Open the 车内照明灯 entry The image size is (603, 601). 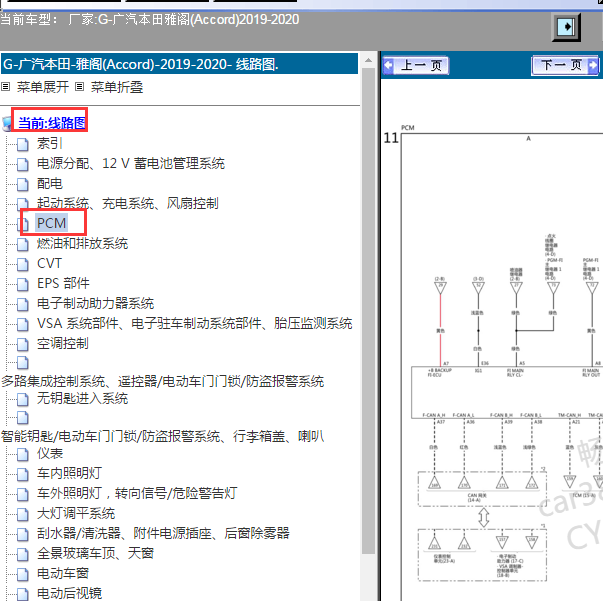point(69,473)
